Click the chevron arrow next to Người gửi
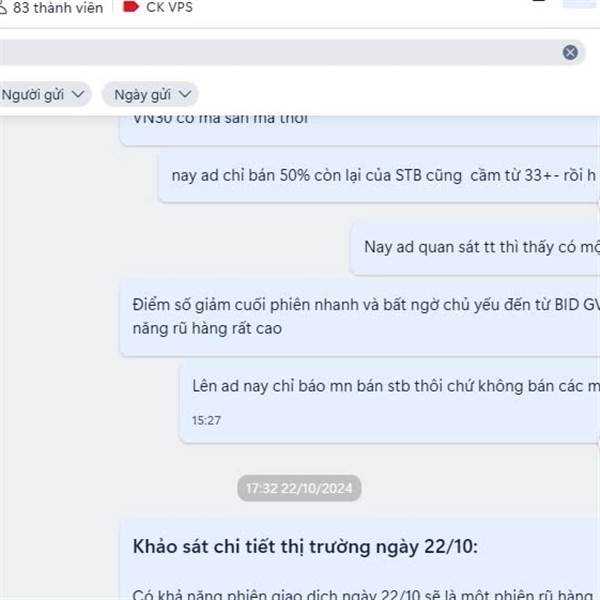The height and width of the screenshot is (600, 600). pyautogui.click(x=78, y=94)
